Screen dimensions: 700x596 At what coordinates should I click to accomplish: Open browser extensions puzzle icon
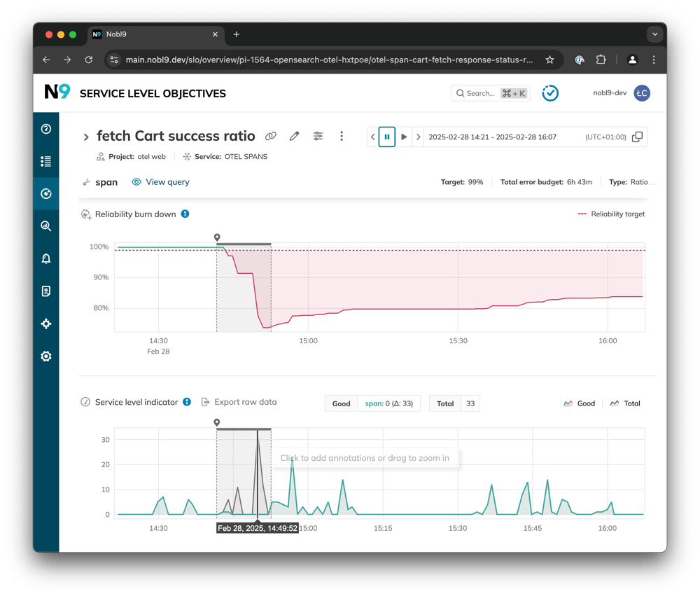[601, 60]
